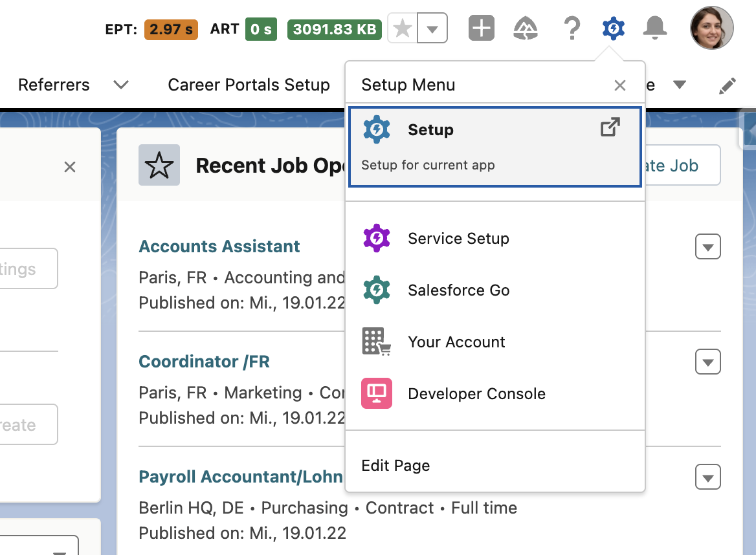Open user profile avatar
The image size is (756, 555).
pyautogui.click(x=711, y=28)
